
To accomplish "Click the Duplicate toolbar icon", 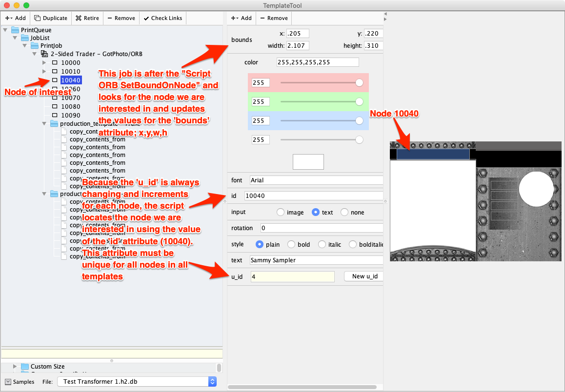I will (x=38, y=18).
